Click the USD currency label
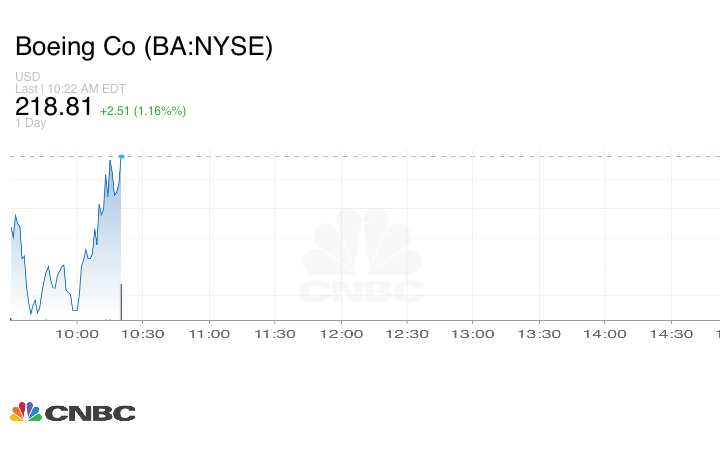Image resolution: width=720 pixels, height=450 pixels. point(27,77)
